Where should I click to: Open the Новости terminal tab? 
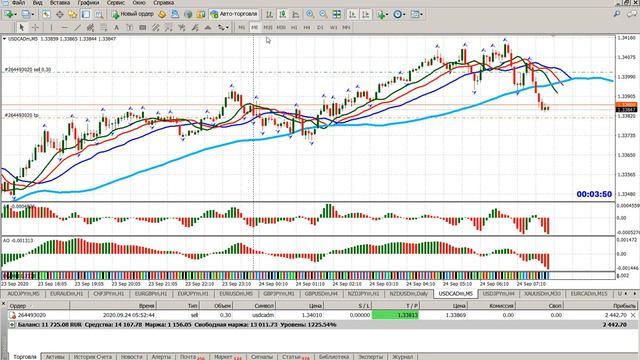pos(131,357)
